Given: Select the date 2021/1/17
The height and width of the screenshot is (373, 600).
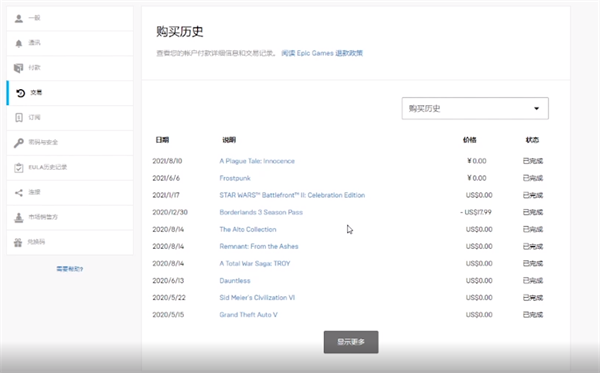Looking at the screenshot, I should pos(166,195).
